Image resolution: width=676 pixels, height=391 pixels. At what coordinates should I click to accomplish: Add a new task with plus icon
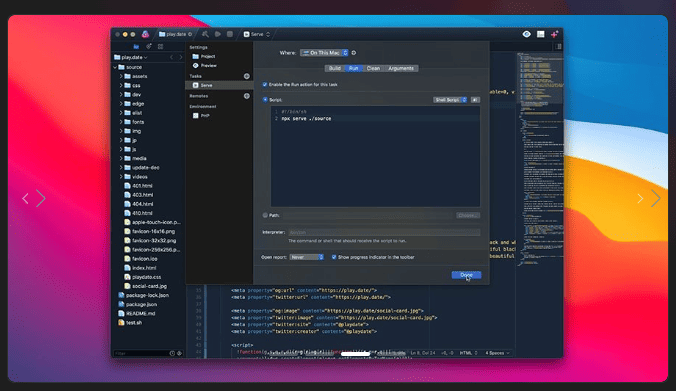tap(247, 76)
